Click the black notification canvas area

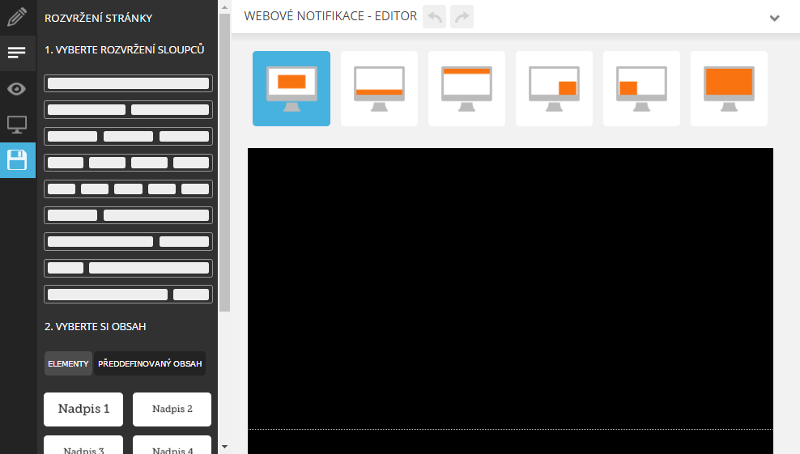click(510, 301)
